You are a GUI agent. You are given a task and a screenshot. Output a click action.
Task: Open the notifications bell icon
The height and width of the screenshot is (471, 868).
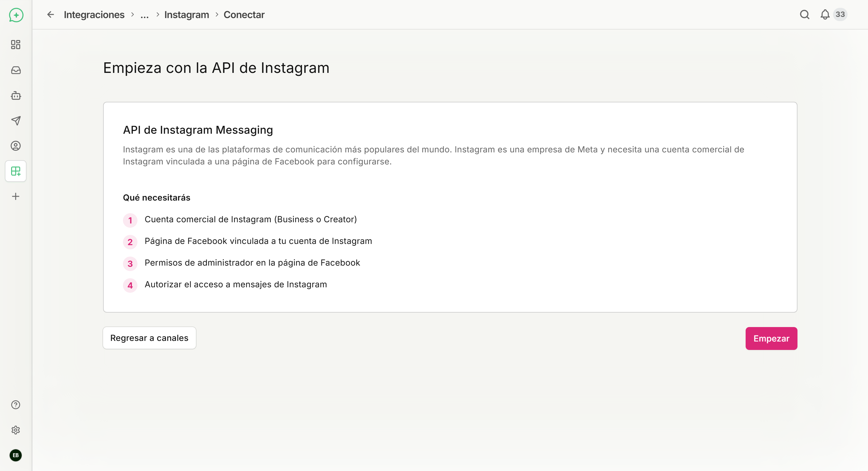(825, 14)
